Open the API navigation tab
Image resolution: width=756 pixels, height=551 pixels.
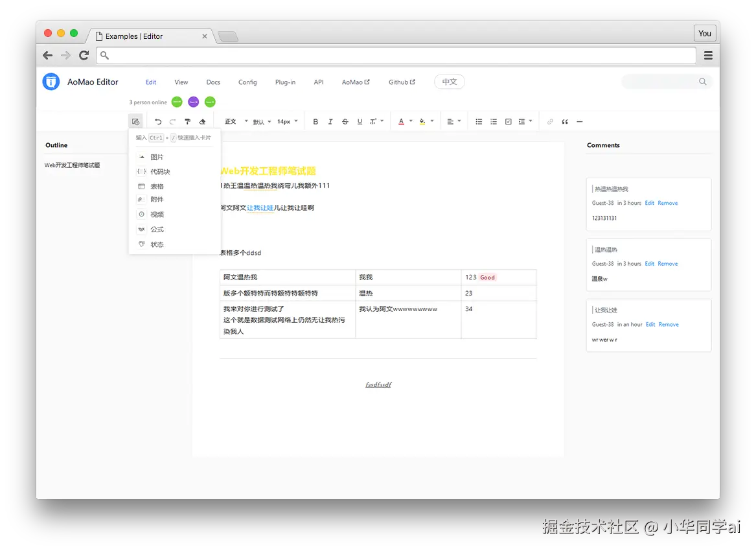[319, 82]
